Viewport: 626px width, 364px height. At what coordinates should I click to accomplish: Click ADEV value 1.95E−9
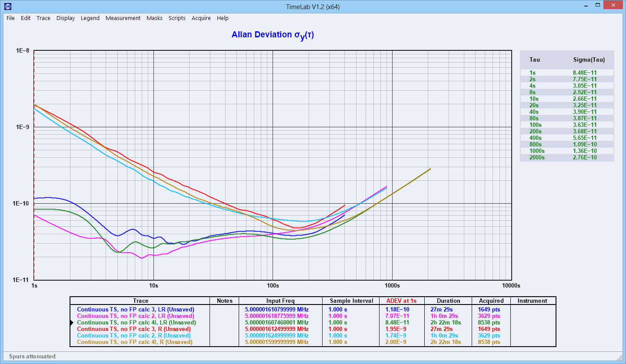coord(396,329)
